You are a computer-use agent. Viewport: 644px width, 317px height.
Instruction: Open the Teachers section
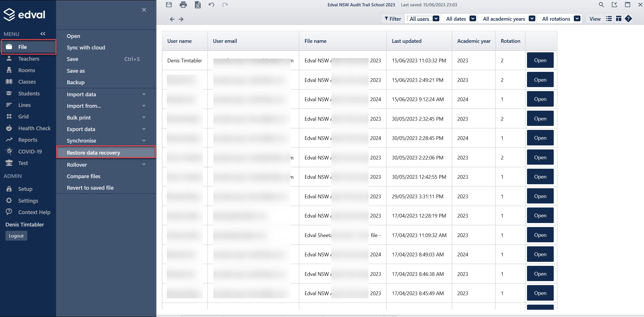(28, 59)
